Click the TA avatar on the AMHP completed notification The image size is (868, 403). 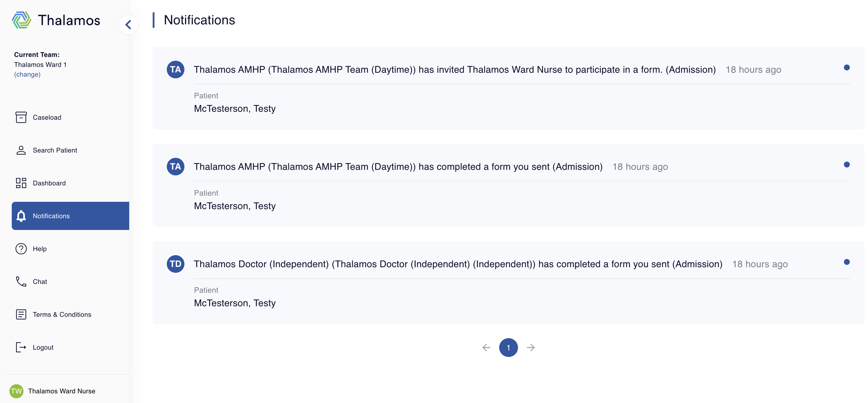(176, 167)
